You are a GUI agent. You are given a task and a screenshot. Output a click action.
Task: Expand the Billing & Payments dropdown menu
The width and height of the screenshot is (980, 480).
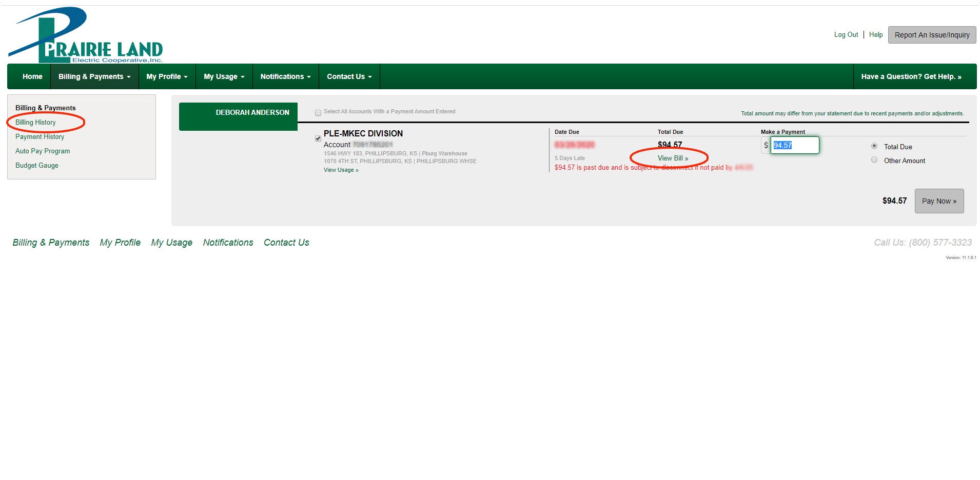(94, 76)
